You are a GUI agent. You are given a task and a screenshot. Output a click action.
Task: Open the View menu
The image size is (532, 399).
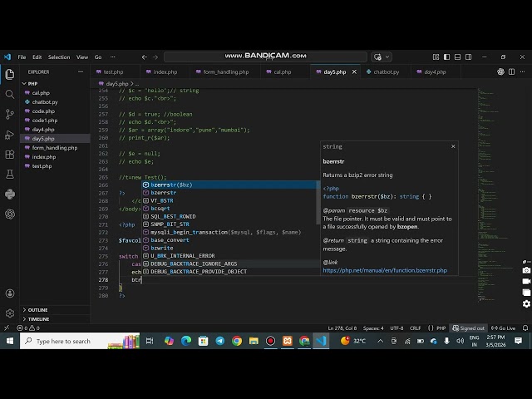[x=82, y=57]
